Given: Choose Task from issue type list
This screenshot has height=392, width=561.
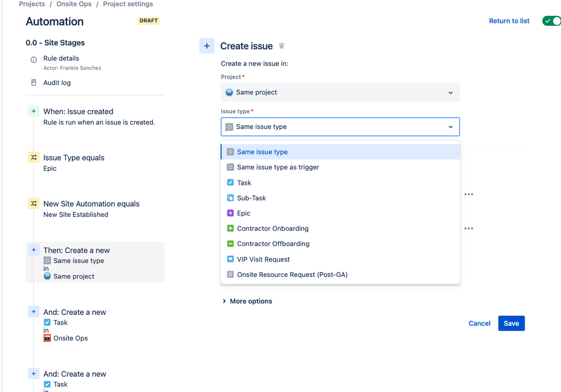Looking at the screenshot, I should (340, 183).
